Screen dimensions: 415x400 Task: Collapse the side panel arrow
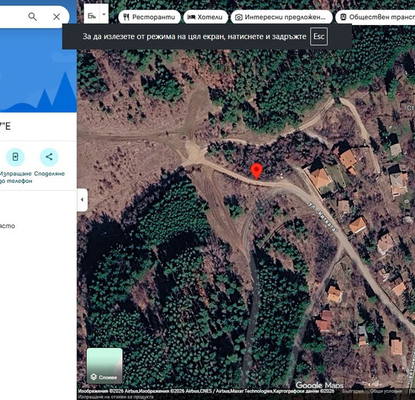pos(82,200)
